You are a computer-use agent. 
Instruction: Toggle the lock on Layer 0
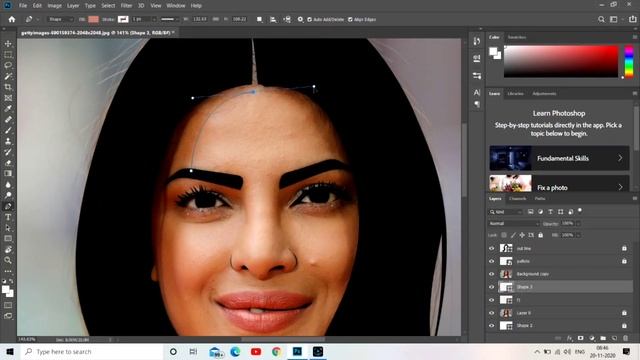624,313
